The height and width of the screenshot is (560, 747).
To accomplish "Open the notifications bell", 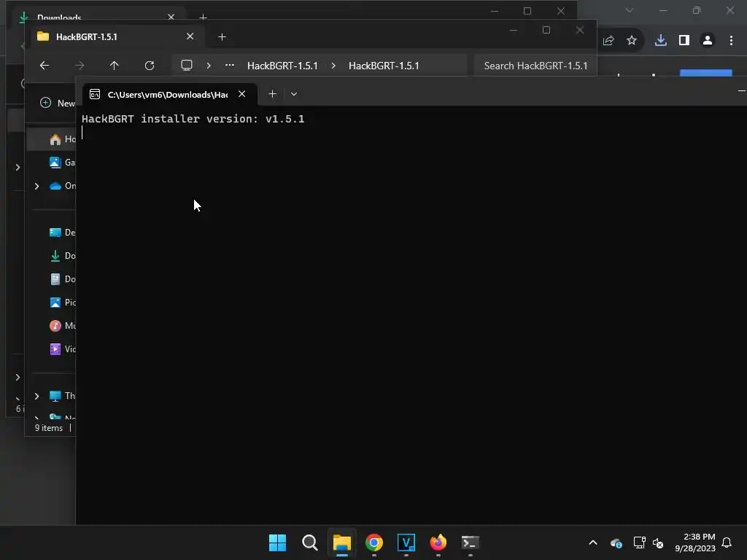I will click(x=727, y=542).
